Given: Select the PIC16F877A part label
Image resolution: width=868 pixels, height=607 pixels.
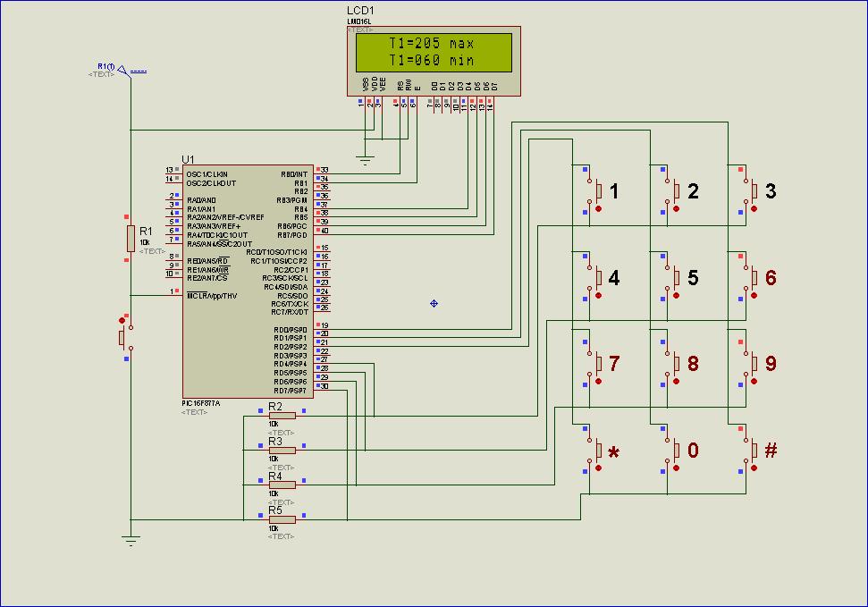Looking at the screenshot, I should tap(201, 403).
